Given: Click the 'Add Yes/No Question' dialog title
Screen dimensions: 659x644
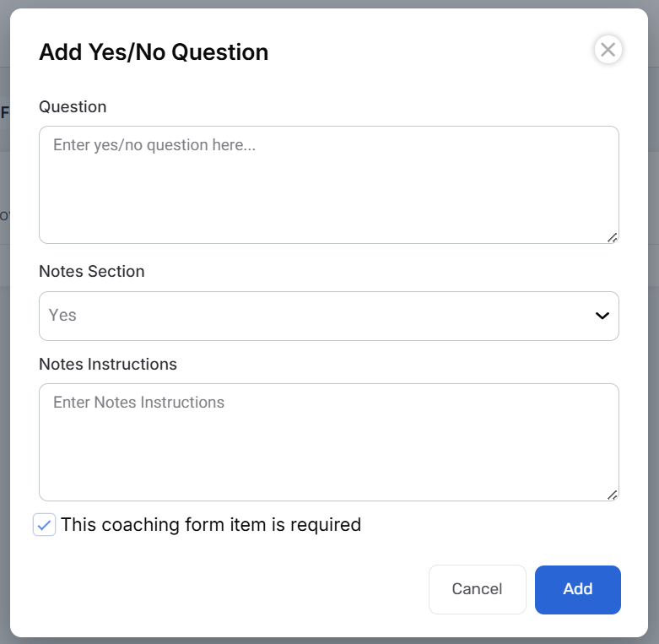Looking at the screenshot, I should (154, 52).
